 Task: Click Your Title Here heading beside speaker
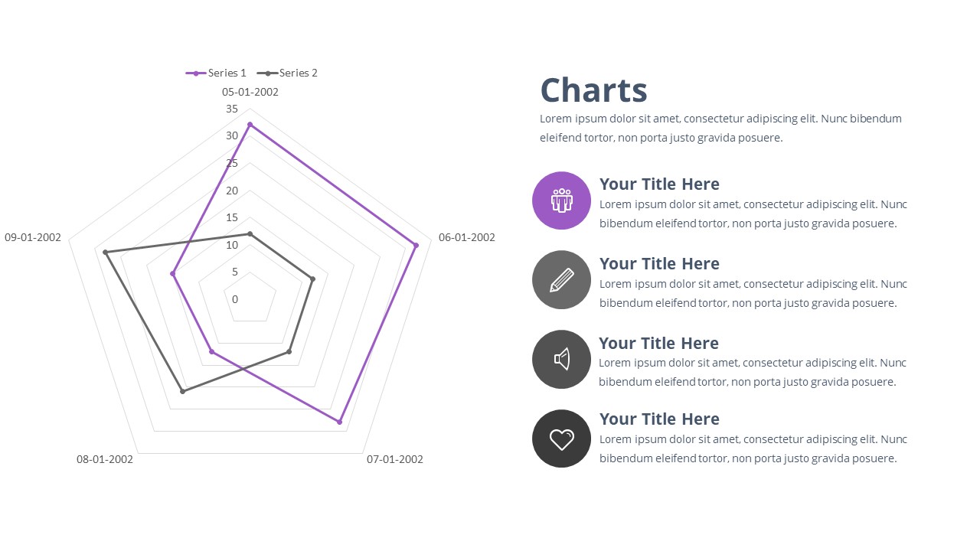(x=658, y=343)
